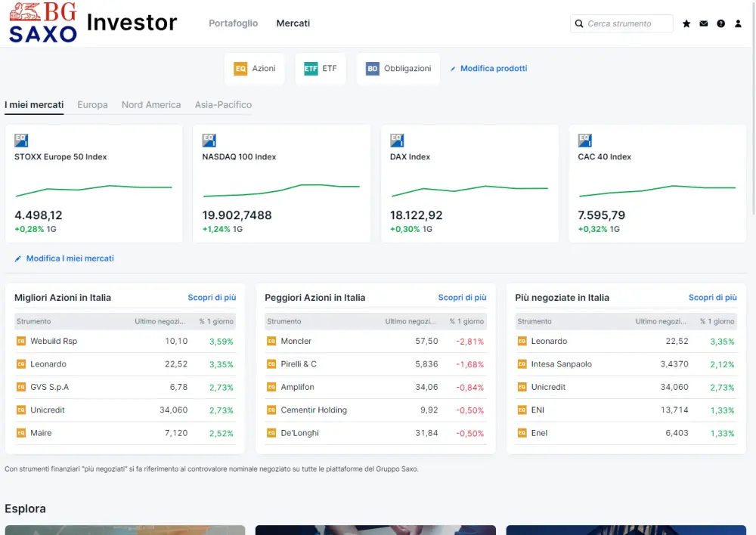Open the CAC 40 Index chart
The width and height of the screenshot is (756, 535).
pos(657,191)
